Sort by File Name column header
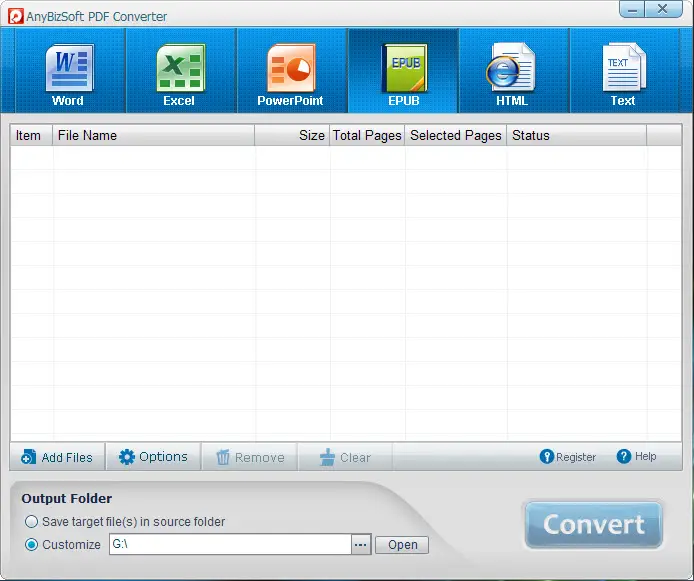The image size is (694, 581). 154,135
